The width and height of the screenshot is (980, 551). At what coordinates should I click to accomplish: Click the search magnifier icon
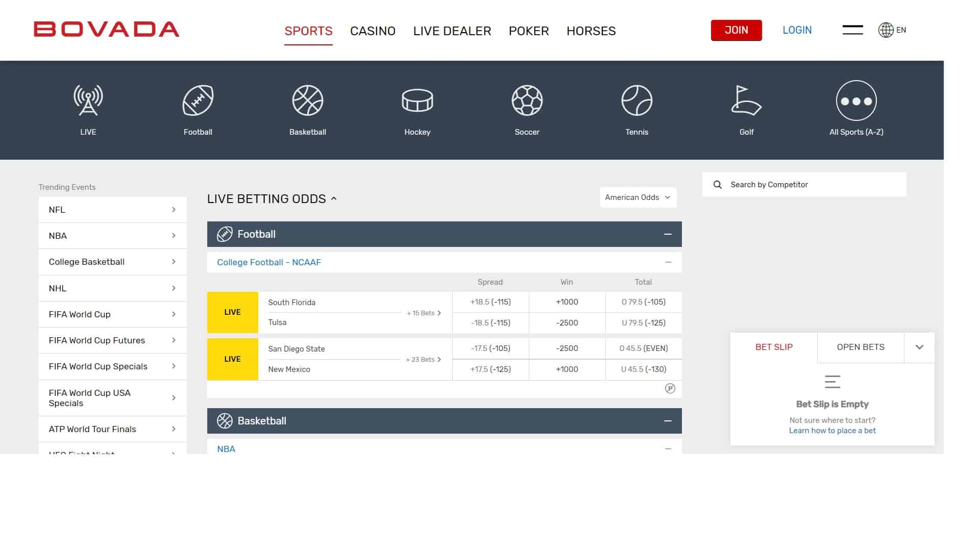click(x=717, y=185)
